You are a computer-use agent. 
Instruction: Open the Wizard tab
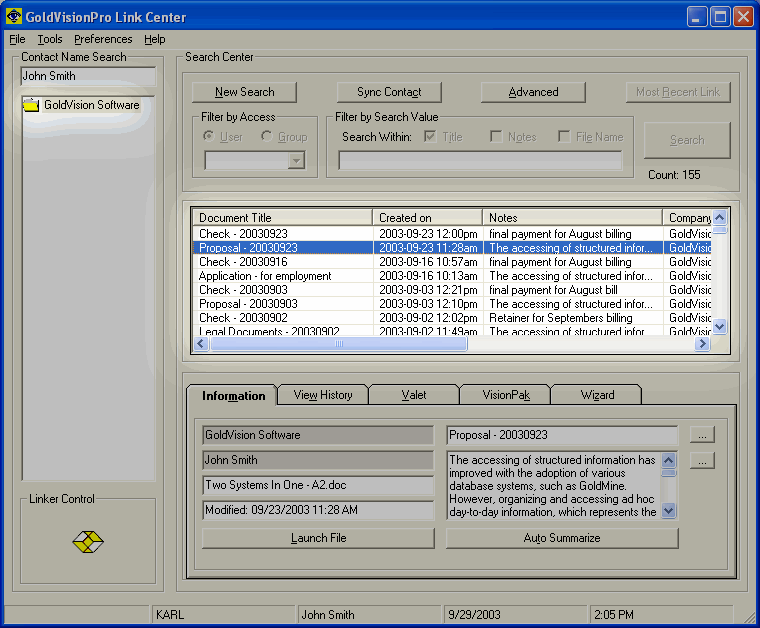(597, 395)
